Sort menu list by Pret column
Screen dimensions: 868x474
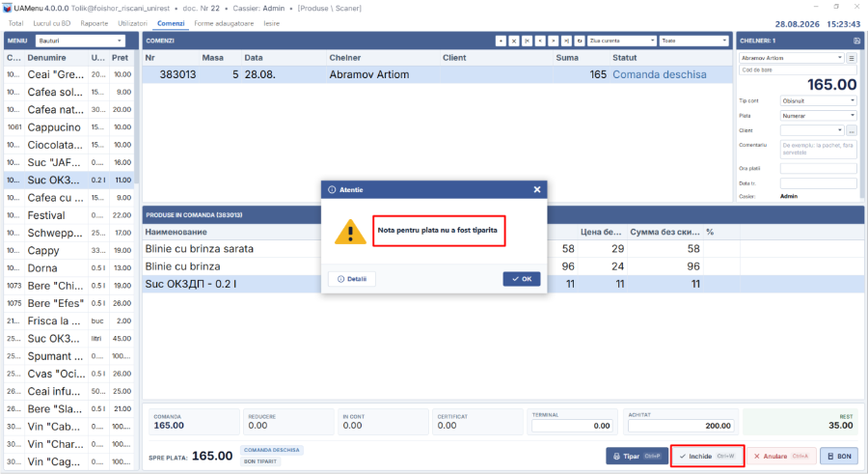tap(121, 58)
